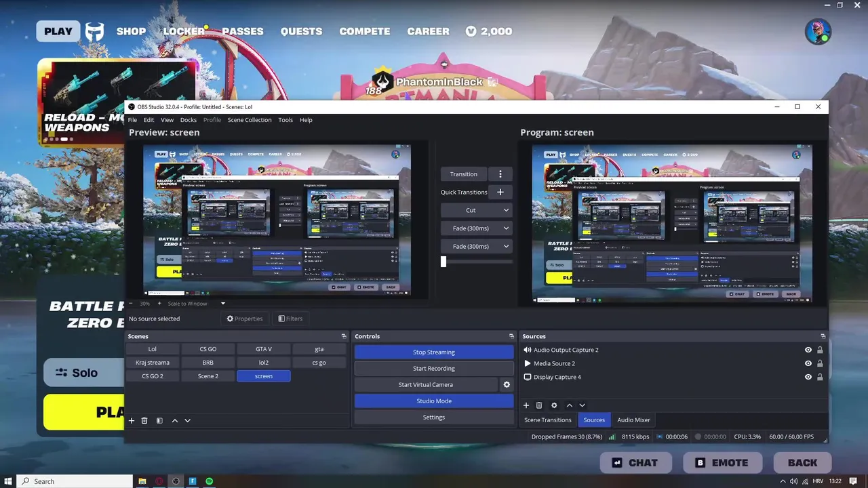Toggle Studio Mode off

434,401
